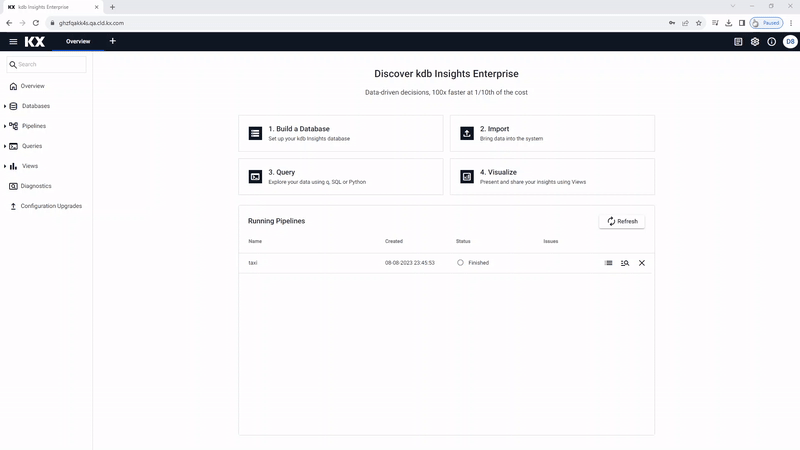Share this page via the share icon
The height and width of the screenshot is (450, 800).
(x=685, y=23)
